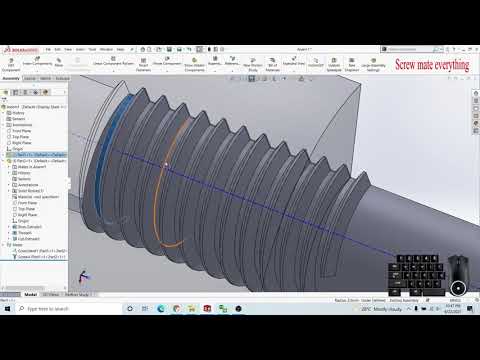Click the Save icon in the quick access bar
This screenshot has width=480, height=360.
169,49
